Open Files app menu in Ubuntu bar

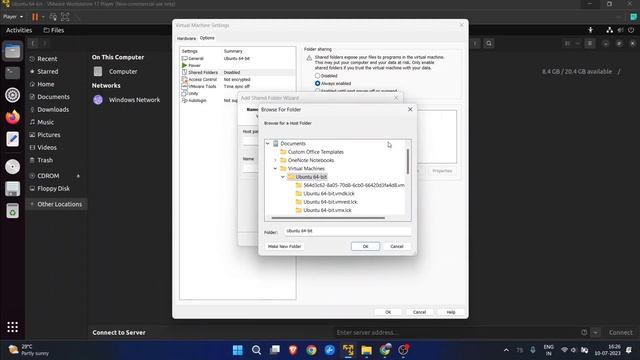pos(53,30)
